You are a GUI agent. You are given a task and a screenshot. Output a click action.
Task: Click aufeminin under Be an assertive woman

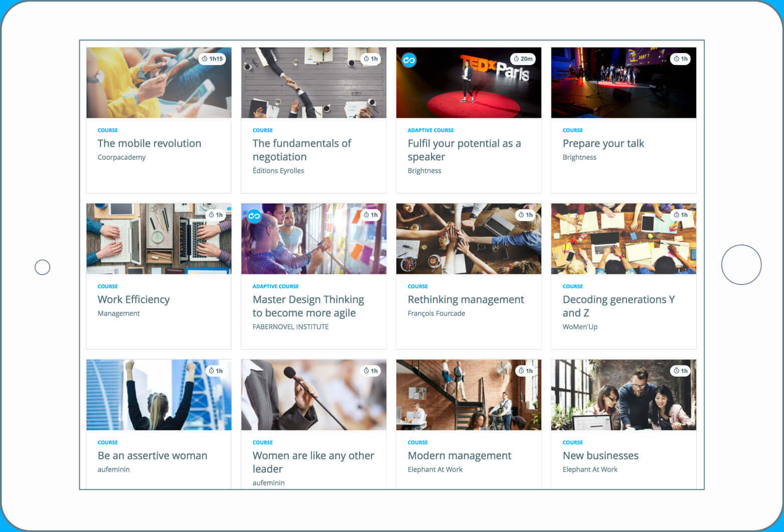tap(114, 469)
